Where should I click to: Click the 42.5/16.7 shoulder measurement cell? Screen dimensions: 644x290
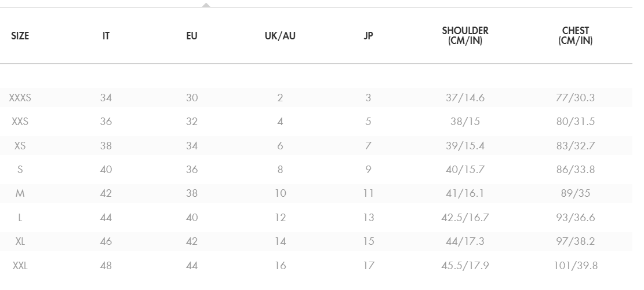tap(465, 218)
